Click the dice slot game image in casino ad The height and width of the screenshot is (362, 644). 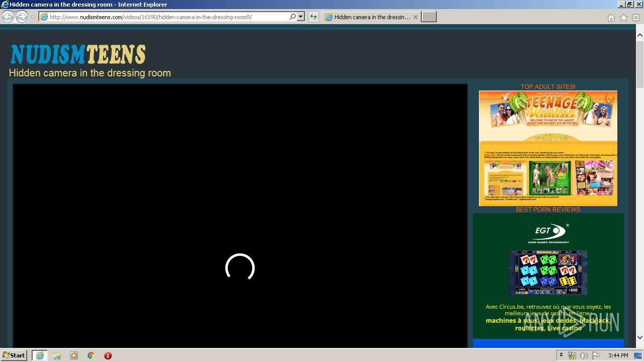click(x=548, y=273)
